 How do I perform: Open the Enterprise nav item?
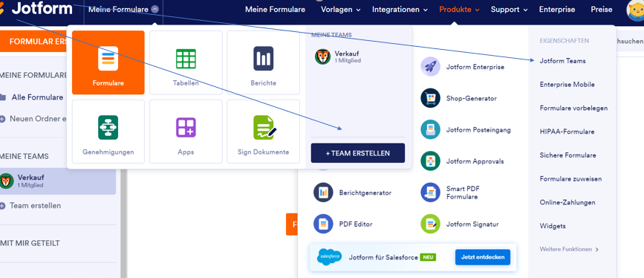(557, 10)
